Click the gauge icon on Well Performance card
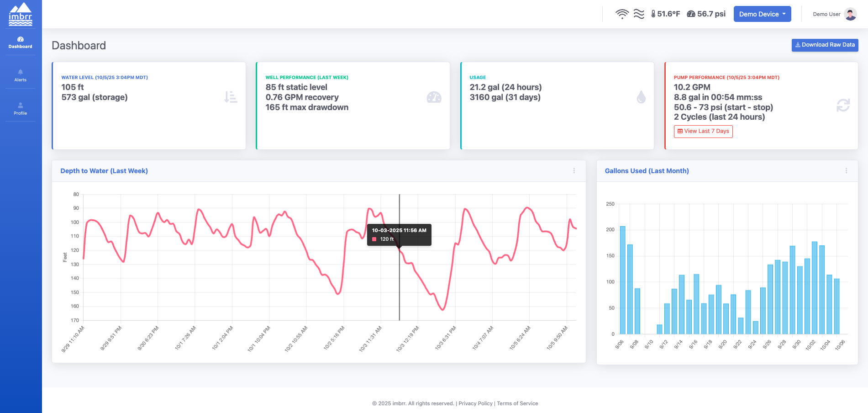Image resolution: width=868 pixels, height=413 pixels. tap(434, 97)
